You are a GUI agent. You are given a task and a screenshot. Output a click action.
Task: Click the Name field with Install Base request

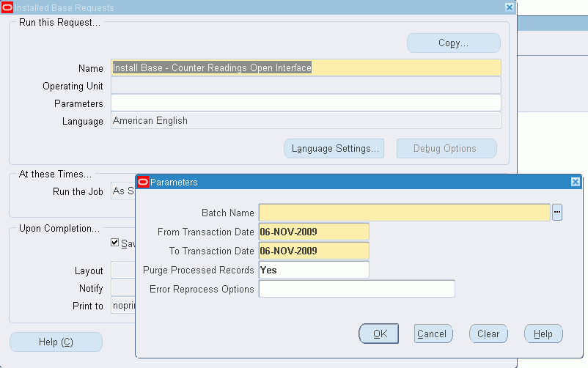pyautogui.click(x=306, y=68)
